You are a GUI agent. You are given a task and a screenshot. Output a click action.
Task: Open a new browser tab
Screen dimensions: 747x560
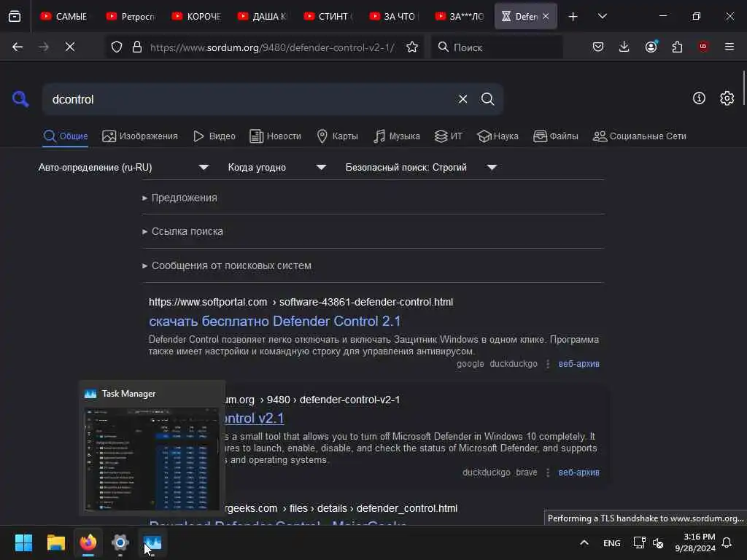(x=573, y=17)
